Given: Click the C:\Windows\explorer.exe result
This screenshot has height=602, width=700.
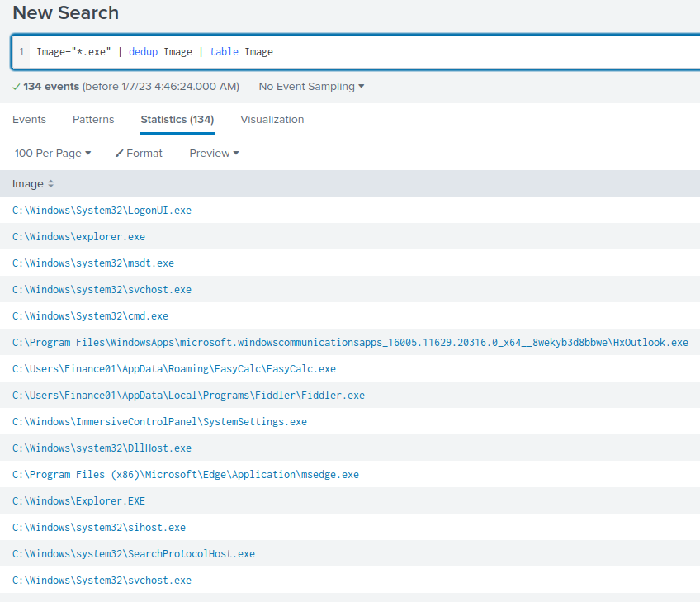Looking at the screenshot, I should pos(78,237).
